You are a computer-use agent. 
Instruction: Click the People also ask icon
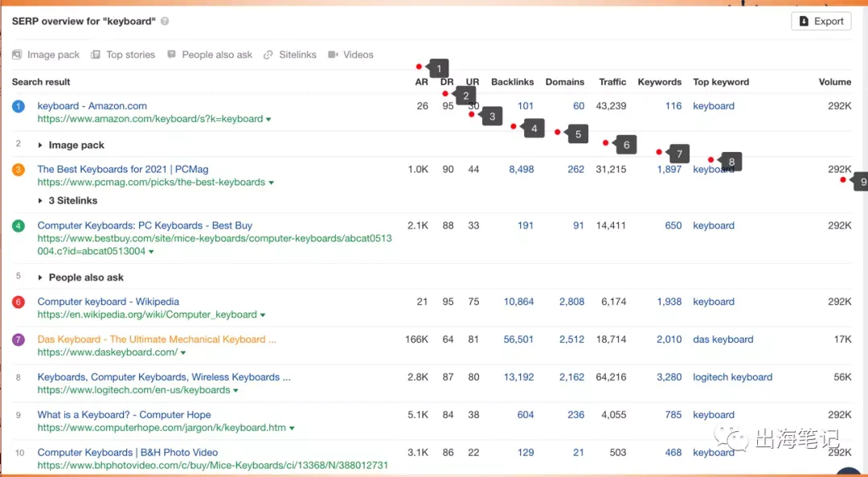pos(172,54)
